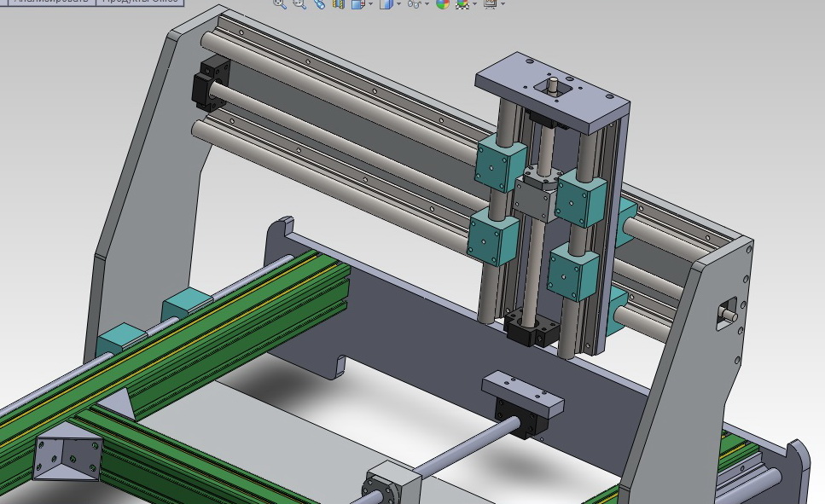This screenshot has height=504, width=825.
Task: Expand the View Settings dropdown arrow
Action: (x=503, y=4)
